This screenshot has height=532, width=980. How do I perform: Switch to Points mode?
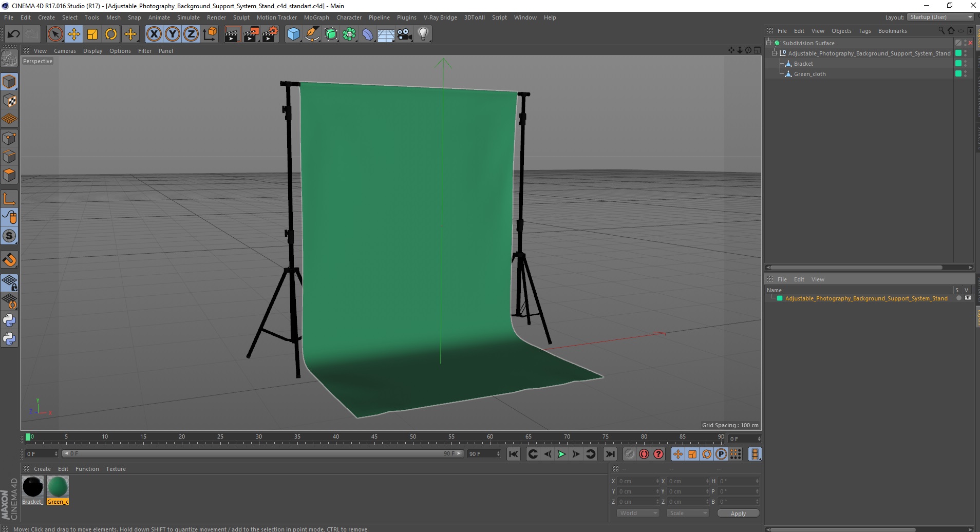pyautogui.click(x=9, y=138)
